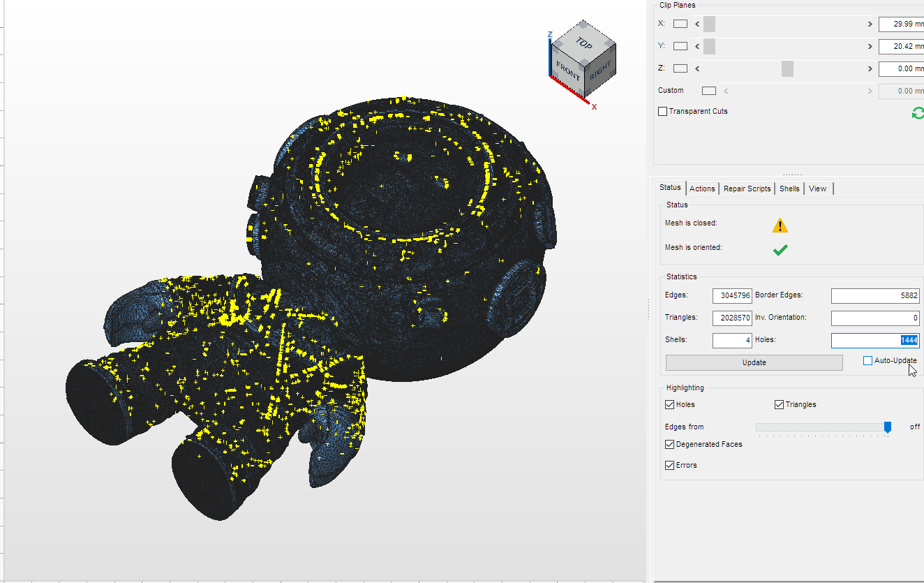
Task: Click the 'Edges from' label
Action: 685,427
